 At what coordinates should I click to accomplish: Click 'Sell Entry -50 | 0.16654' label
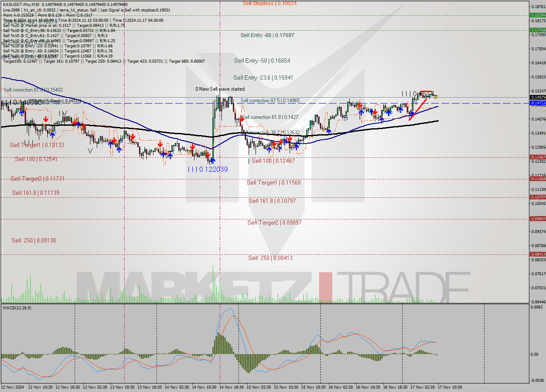[262, 61]
